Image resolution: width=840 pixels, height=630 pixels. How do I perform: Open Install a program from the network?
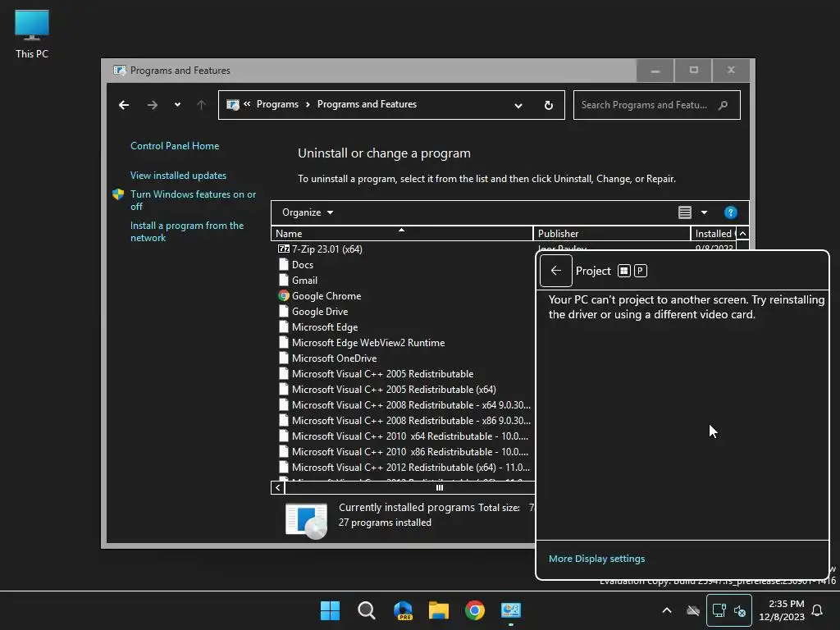click(186, 231)
